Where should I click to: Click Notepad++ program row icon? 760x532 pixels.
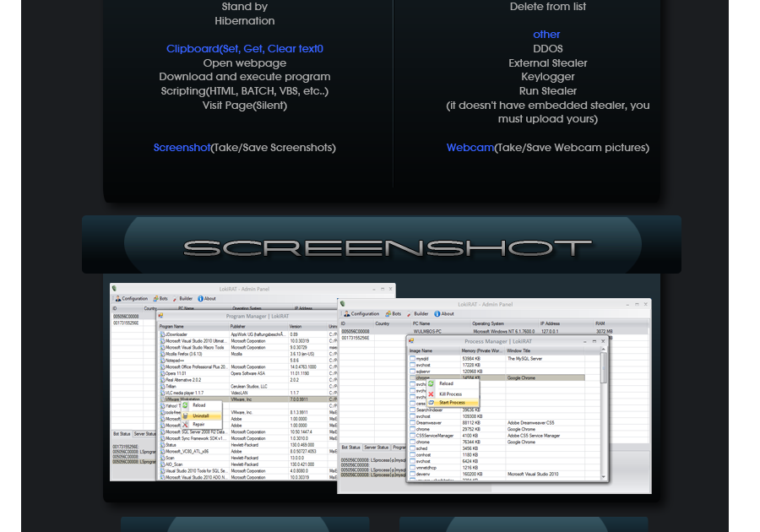point(163,361)
